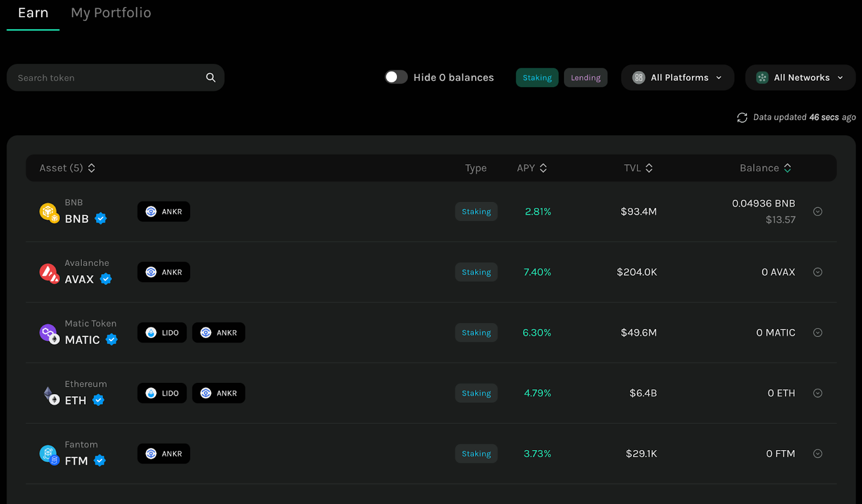
Task: Sort the table by APY
Action: coord(532,168)
